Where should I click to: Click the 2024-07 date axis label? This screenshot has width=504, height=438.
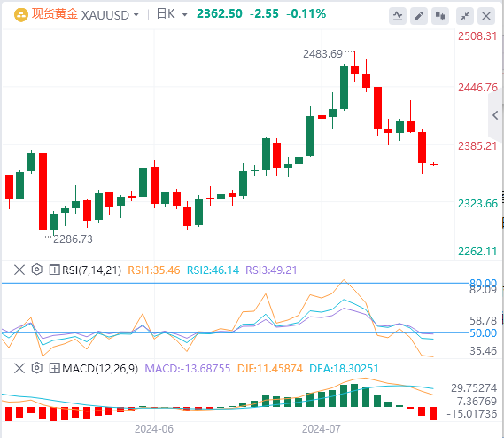coord(322,429)
